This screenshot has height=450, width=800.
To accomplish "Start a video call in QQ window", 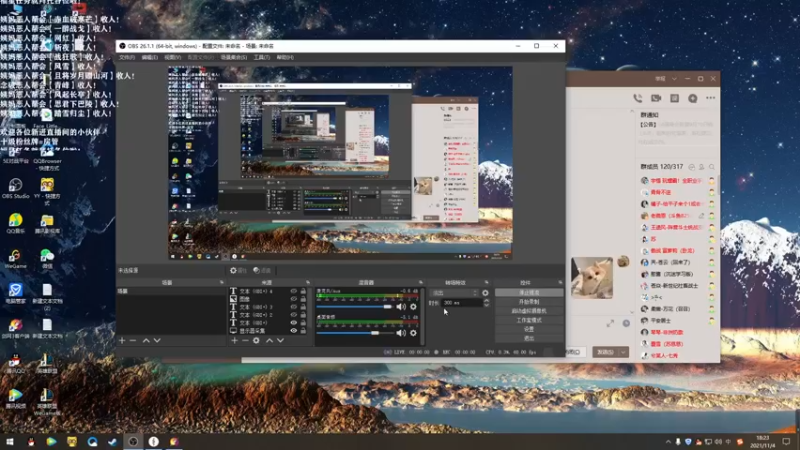I will point(656,98).
